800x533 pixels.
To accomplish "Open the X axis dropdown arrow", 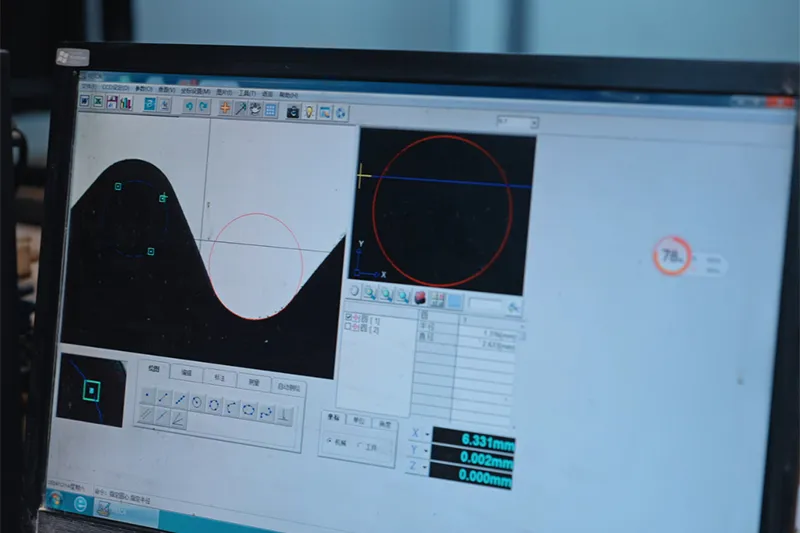I will tap(427, 434).
